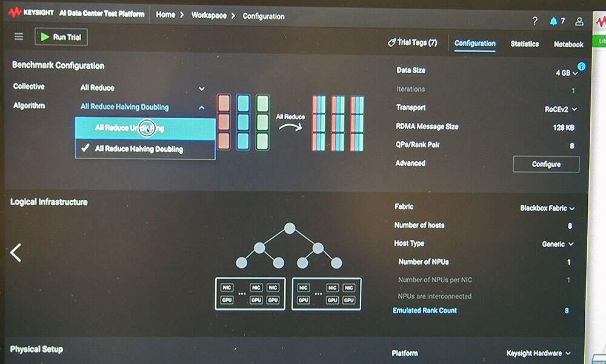606x364 pixels.
Task: Click the Configuration breadcrumb
Action: pos(264,16)
